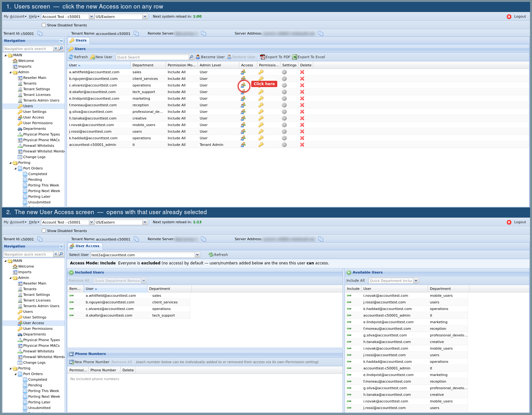Toggle Show Disabled Tenants in Users screen

[44, 25]
